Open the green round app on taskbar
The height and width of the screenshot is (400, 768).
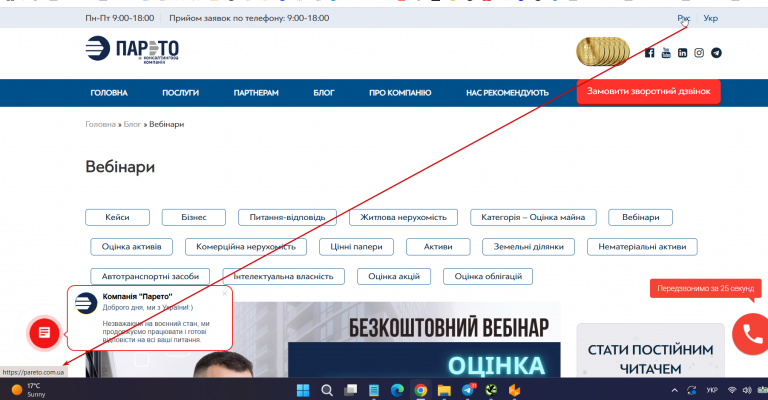(491, 390)
